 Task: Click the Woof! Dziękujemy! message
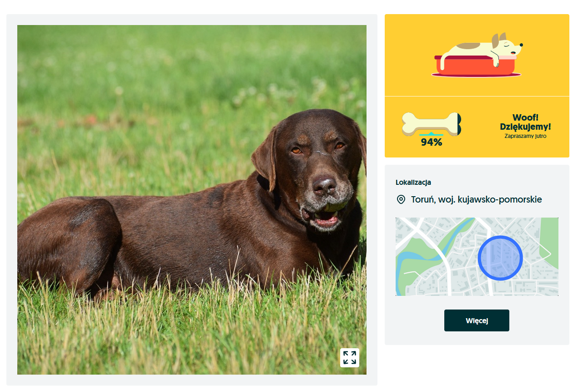click(525, 122)
